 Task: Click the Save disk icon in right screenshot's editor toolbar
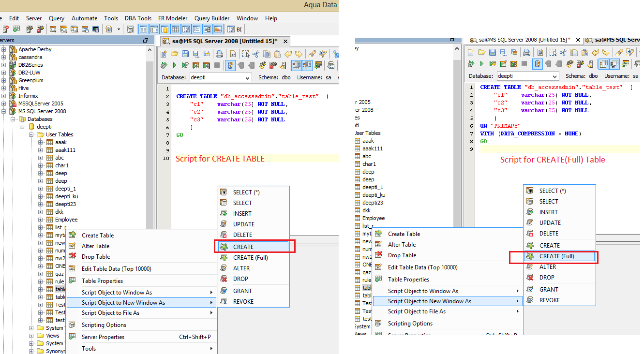tap(492, 52)
